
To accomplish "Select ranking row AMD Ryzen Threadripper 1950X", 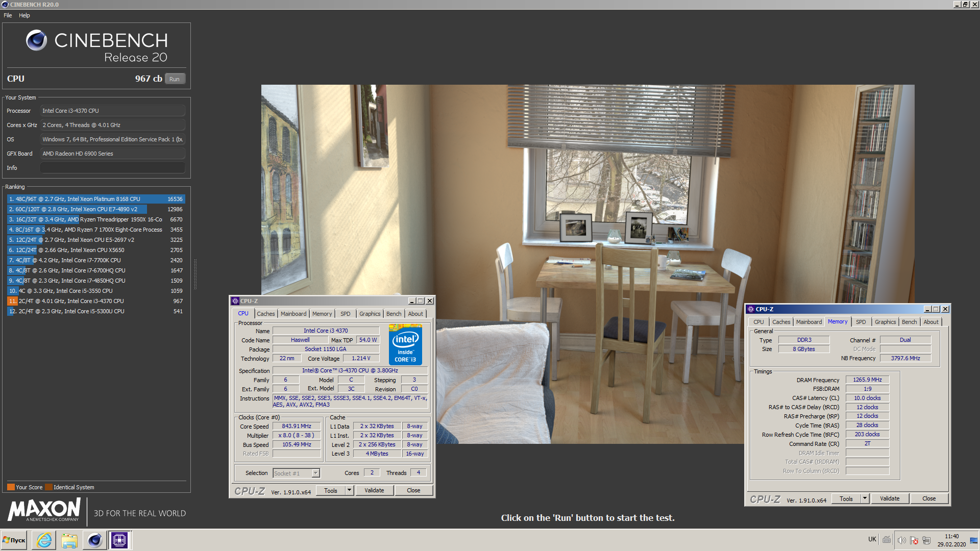I will click(x=96, y=219).
